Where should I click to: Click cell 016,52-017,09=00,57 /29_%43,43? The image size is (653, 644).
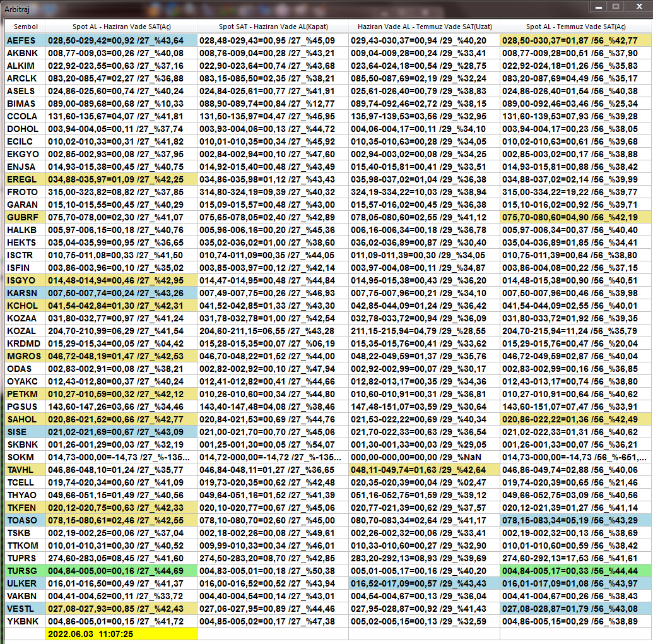[x=425, y=583]
